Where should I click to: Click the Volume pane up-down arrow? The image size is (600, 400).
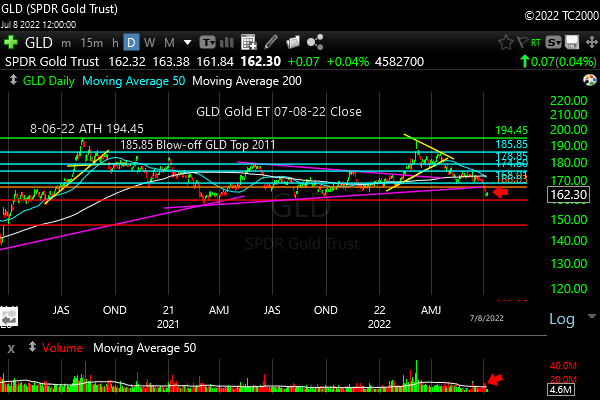tap(32, 347)
